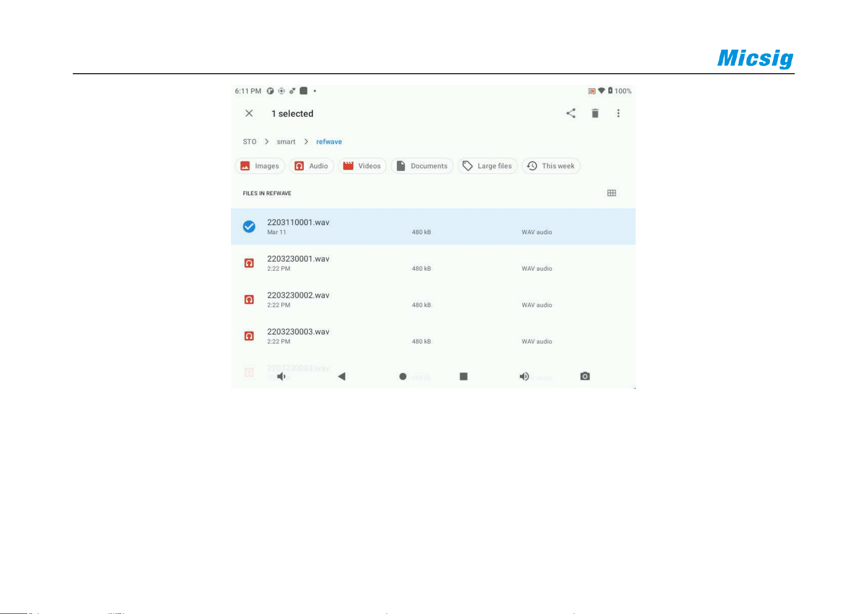Delete selected file with trash icon
The image size is (868, 614).
click(595, 113)
